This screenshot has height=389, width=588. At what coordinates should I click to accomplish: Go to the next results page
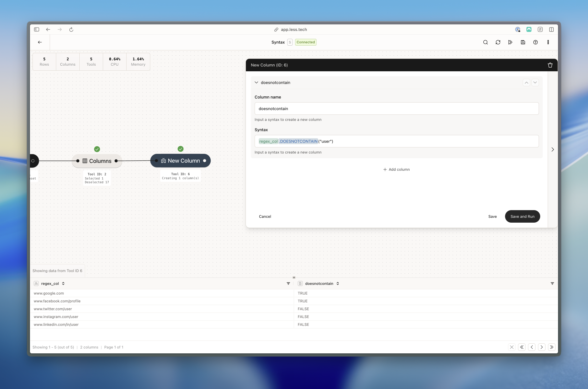tap(542, 347)
